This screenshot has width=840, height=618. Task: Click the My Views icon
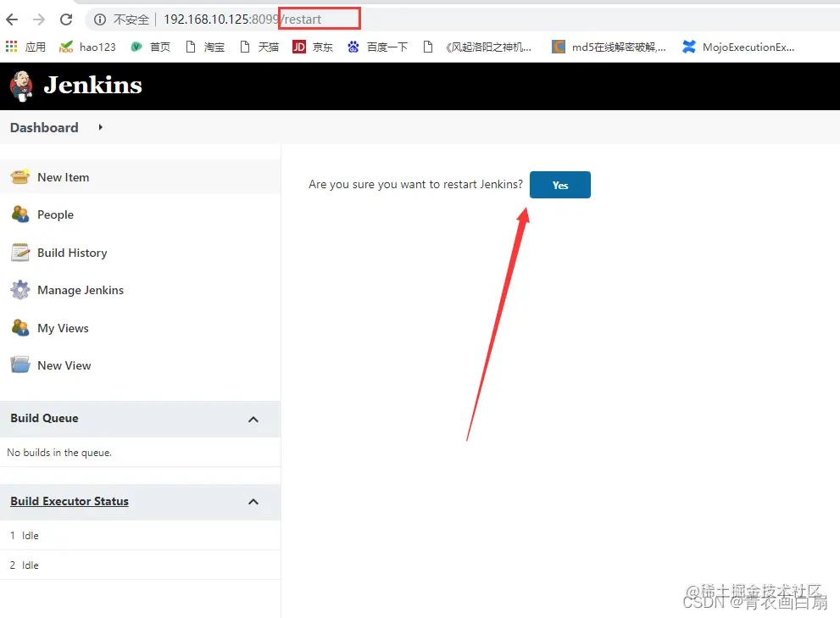click(x=19, y=328)
